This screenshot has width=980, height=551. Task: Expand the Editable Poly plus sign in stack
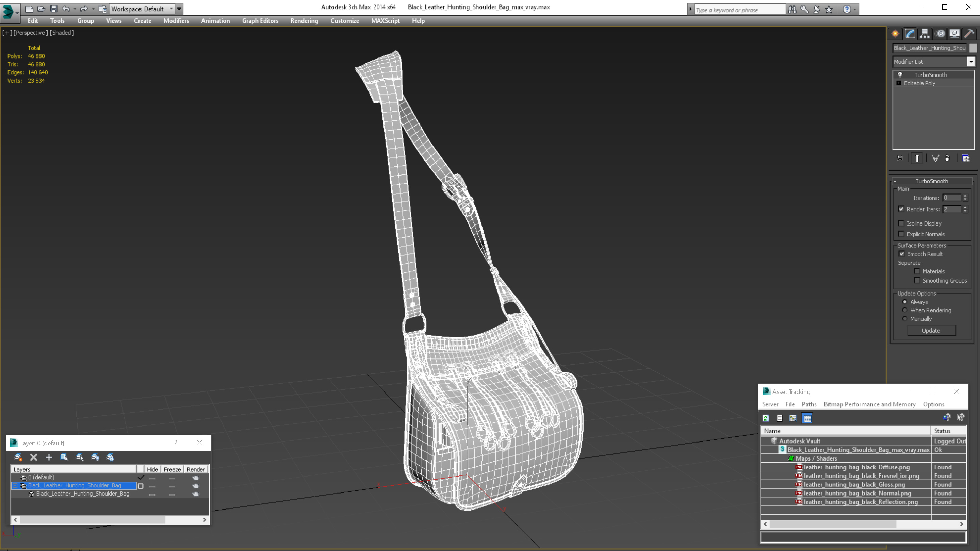tap(899, 83)
